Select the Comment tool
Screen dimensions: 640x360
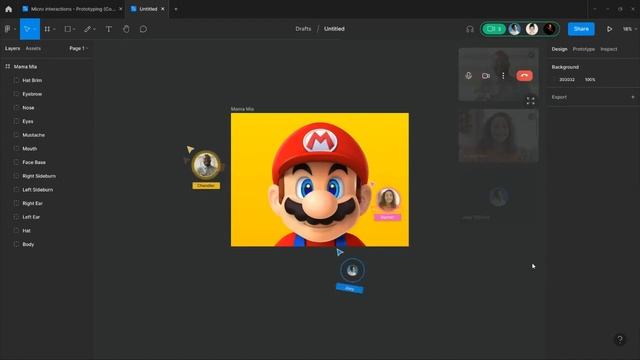point(143,29)
